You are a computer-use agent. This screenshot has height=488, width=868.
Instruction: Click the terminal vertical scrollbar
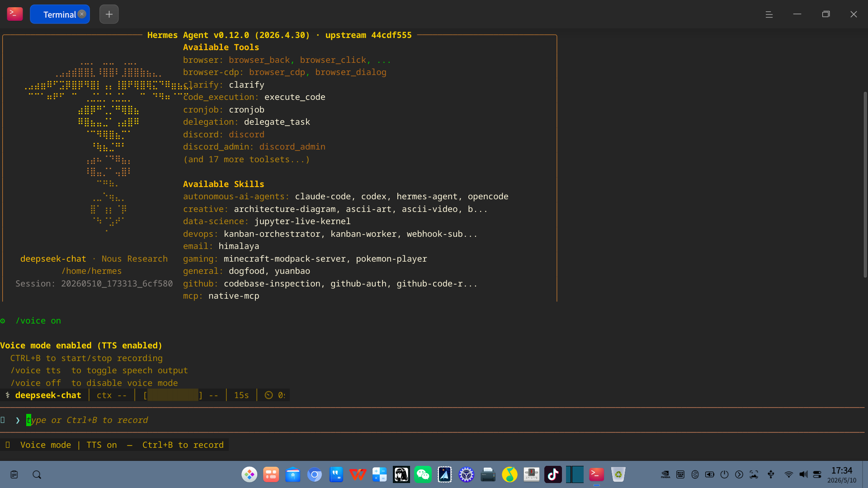tap(865, 184)
